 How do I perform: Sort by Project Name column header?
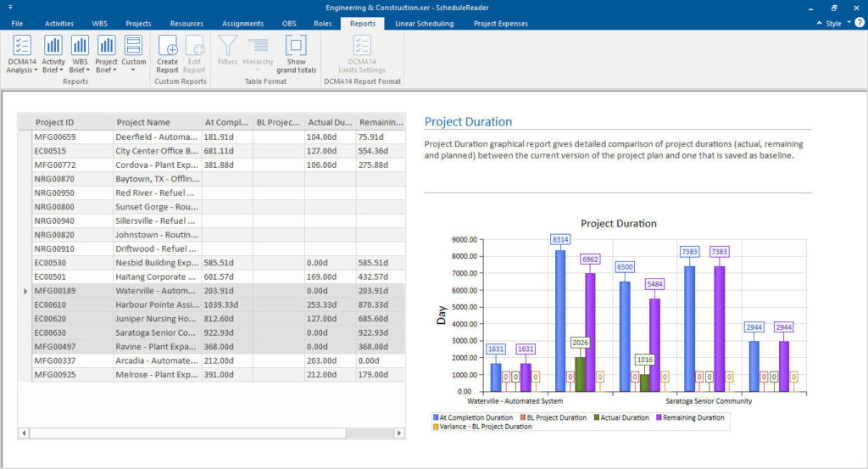pyautogui.click(x=157, y=122)
